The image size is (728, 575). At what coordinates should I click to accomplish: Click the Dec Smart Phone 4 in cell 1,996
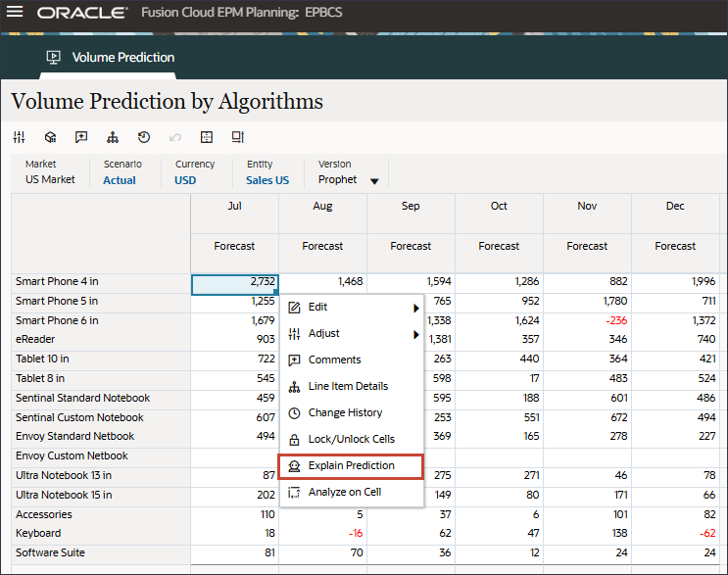(675, 282)
